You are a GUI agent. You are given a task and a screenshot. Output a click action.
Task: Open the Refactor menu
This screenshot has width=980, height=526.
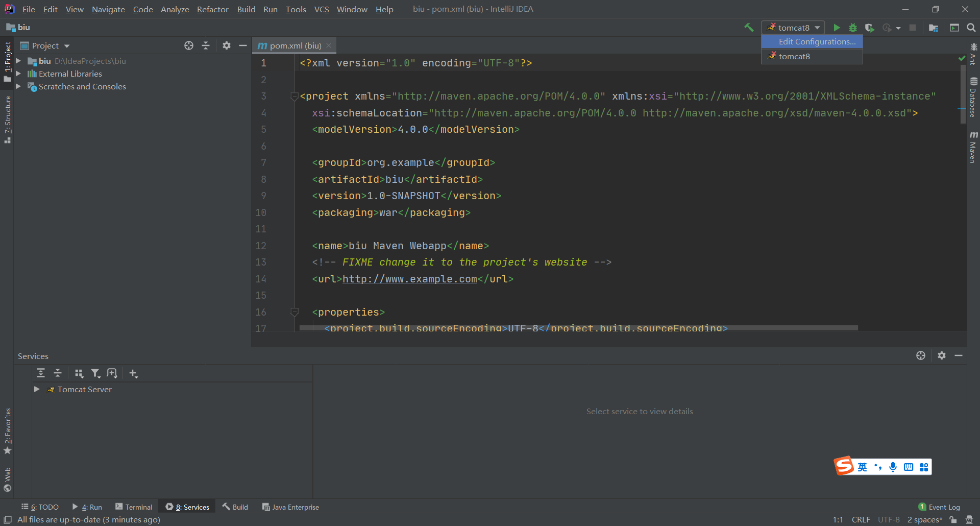click(x=212, y=9)
